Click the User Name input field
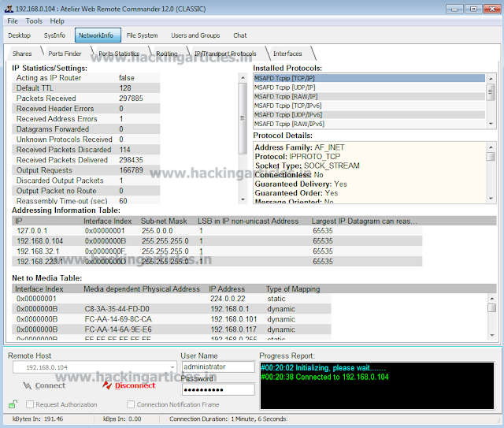 [218, 367]
